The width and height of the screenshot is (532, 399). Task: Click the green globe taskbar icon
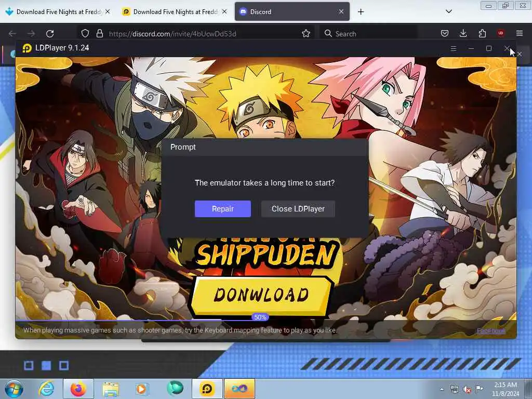click(175, 388)
